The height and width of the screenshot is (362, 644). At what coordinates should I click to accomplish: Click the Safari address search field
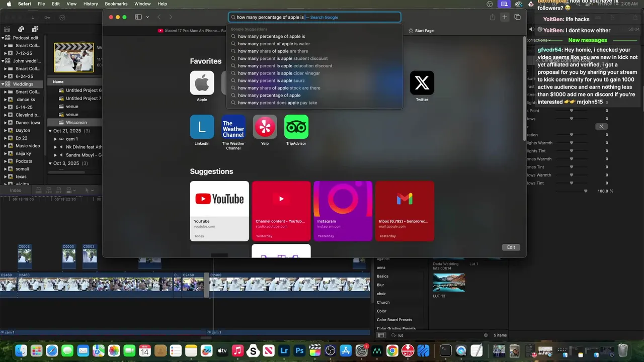(x=314, y=17)
